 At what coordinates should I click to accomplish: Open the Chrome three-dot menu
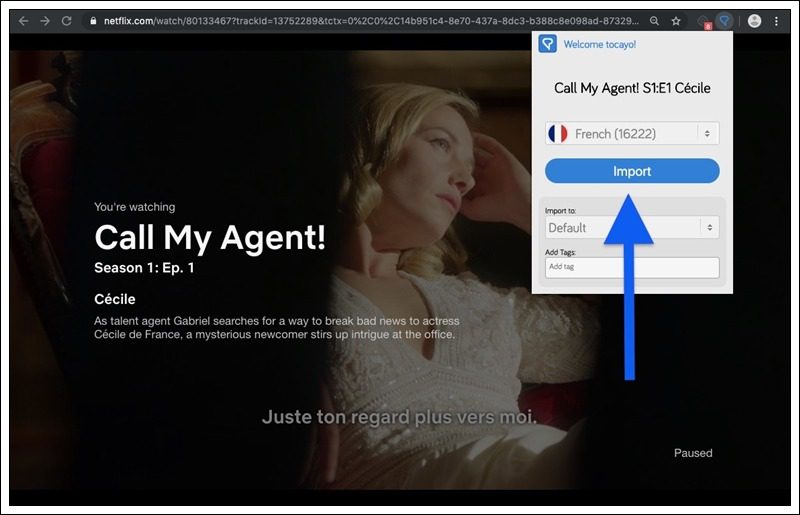777,20
